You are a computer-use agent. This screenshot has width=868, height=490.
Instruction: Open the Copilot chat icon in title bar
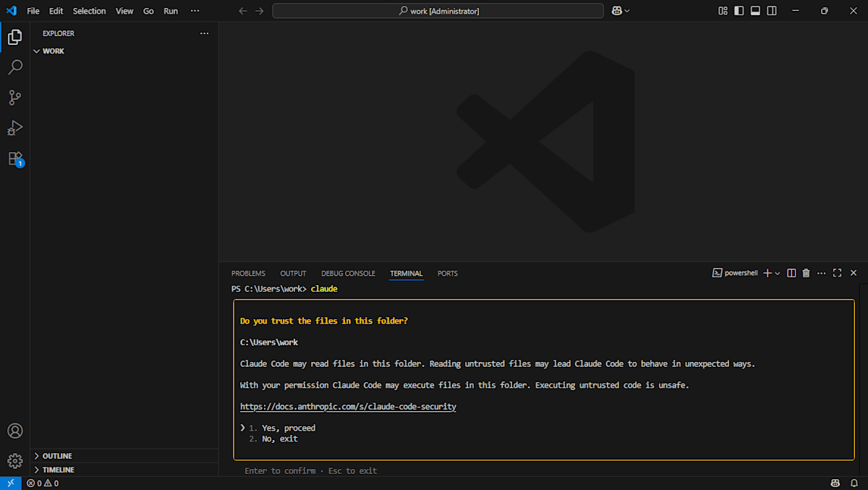[617, 11]
